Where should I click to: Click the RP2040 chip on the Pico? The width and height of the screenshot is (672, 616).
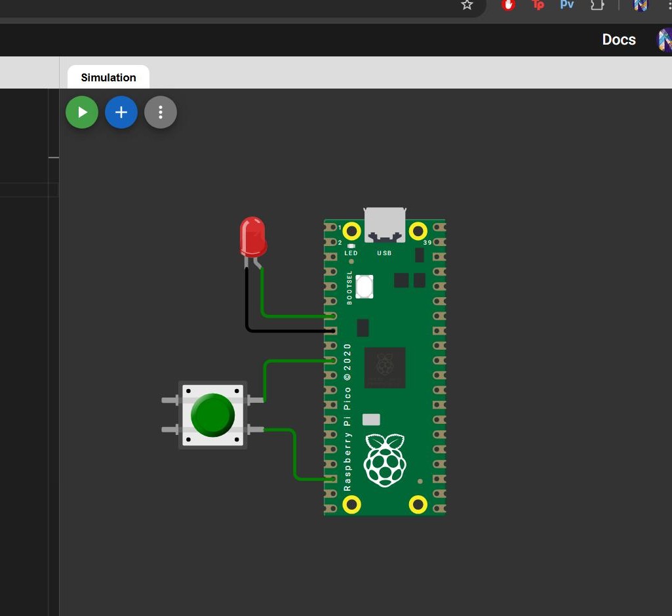[x=384, y=367]
